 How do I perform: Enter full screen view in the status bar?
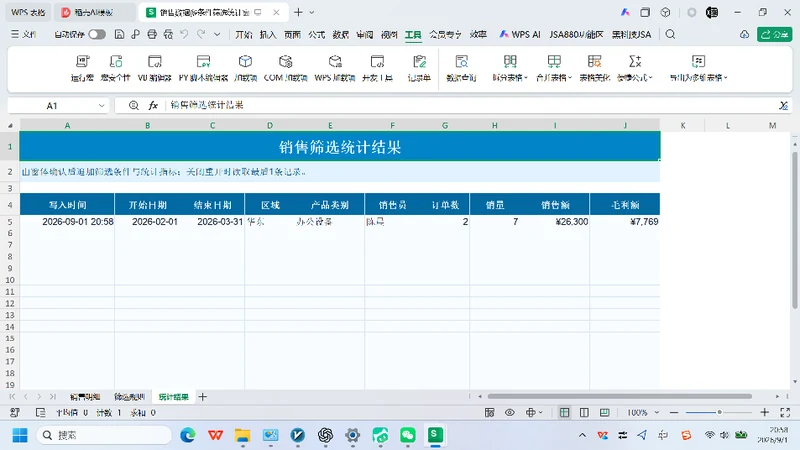(x=785, y=412)
